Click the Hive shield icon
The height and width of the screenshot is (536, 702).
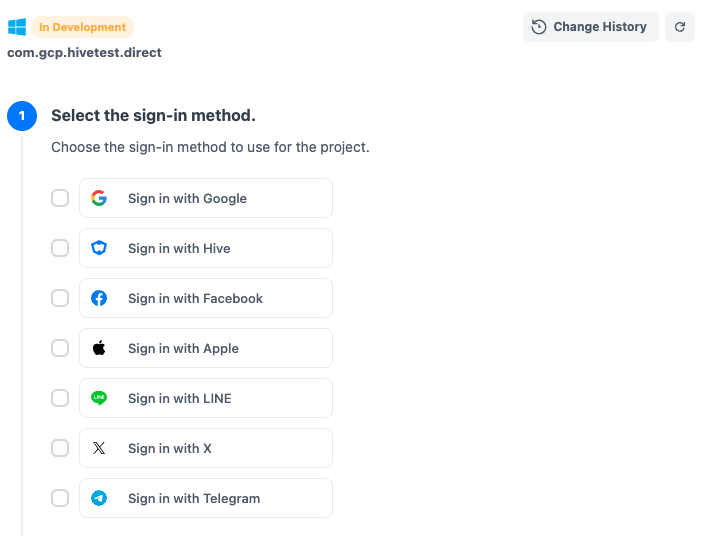[x=99, y=248]
